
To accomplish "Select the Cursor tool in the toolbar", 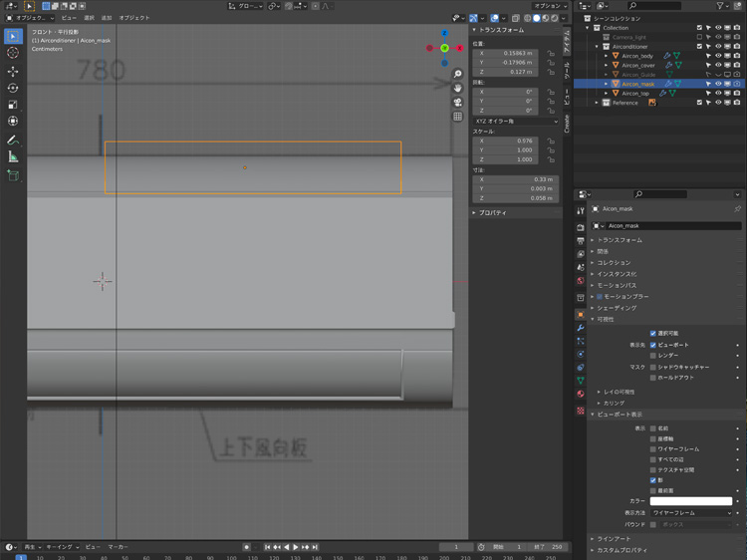I will 13,53.
